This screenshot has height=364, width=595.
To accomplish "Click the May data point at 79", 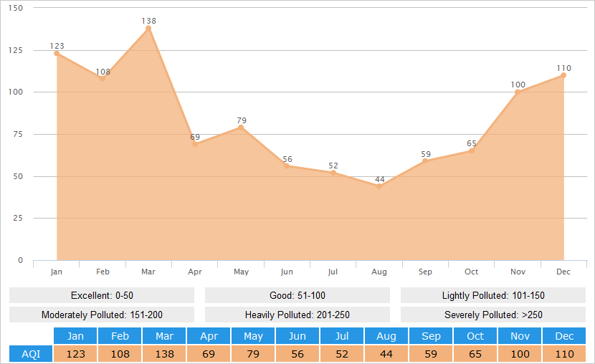I will [x=241, y=128].
